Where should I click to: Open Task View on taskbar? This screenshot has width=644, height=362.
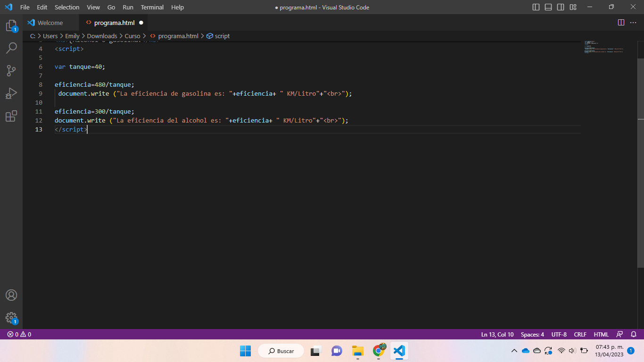[315, 351]
